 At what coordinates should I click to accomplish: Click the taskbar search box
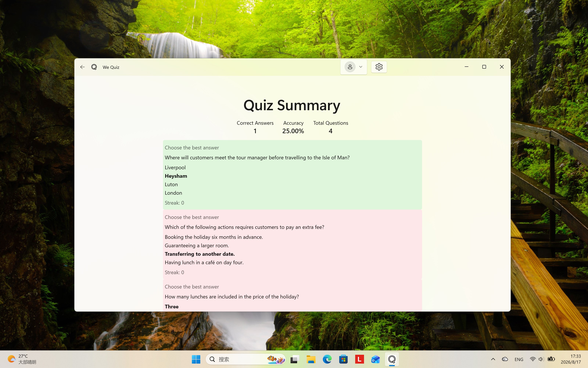click(245, 359)
